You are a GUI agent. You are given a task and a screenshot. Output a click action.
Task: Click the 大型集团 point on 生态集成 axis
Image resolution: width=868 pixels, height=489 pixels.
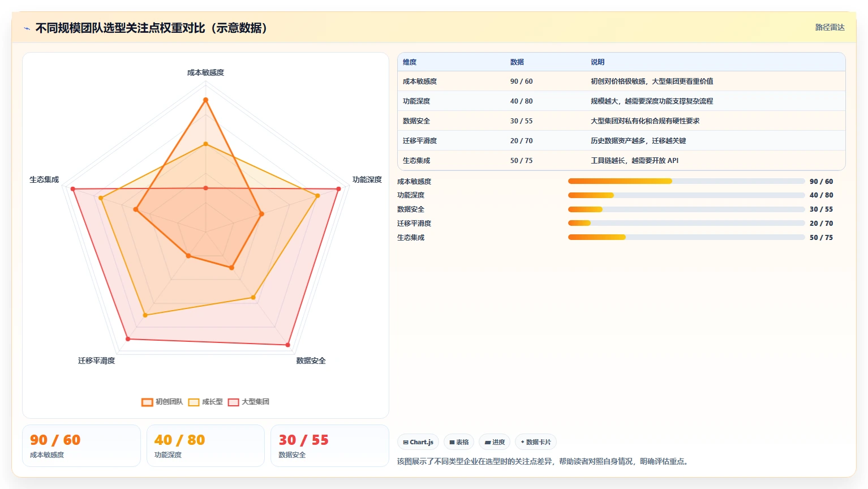point(73,189)
